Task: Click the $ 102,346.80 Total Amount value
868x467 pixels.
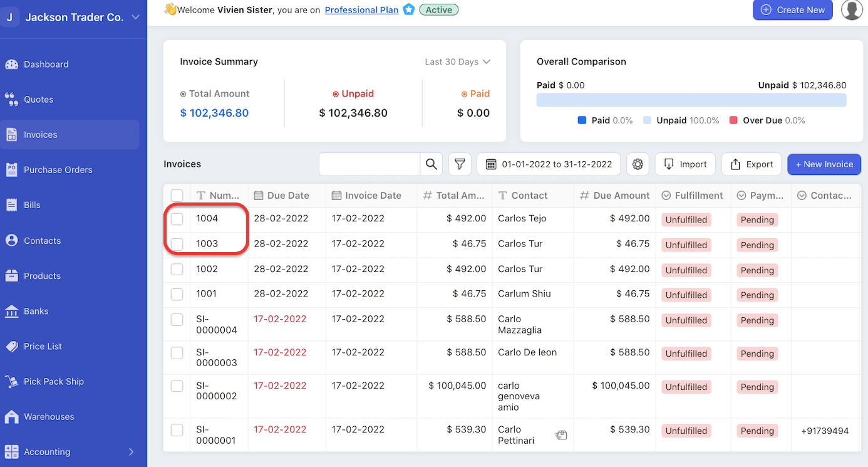Action: tap(214, 113)
